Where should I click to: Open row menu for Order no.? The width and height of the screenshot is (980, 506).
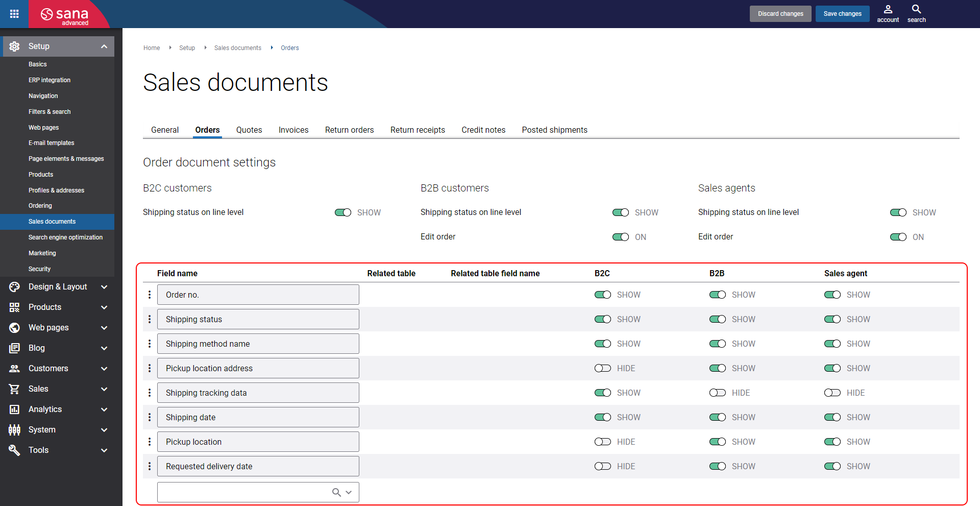pyautogui.click(x=150, y=295)
